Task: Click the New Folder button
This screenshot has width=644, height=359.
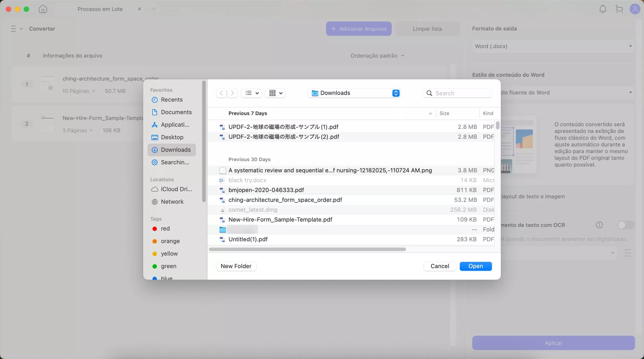Action: pyautogui.click(x=236, y=266)
